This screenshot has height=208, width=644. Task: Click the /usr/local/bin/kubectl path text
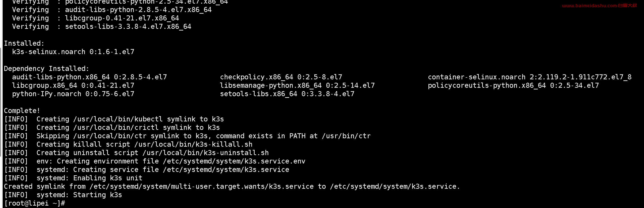118,119
